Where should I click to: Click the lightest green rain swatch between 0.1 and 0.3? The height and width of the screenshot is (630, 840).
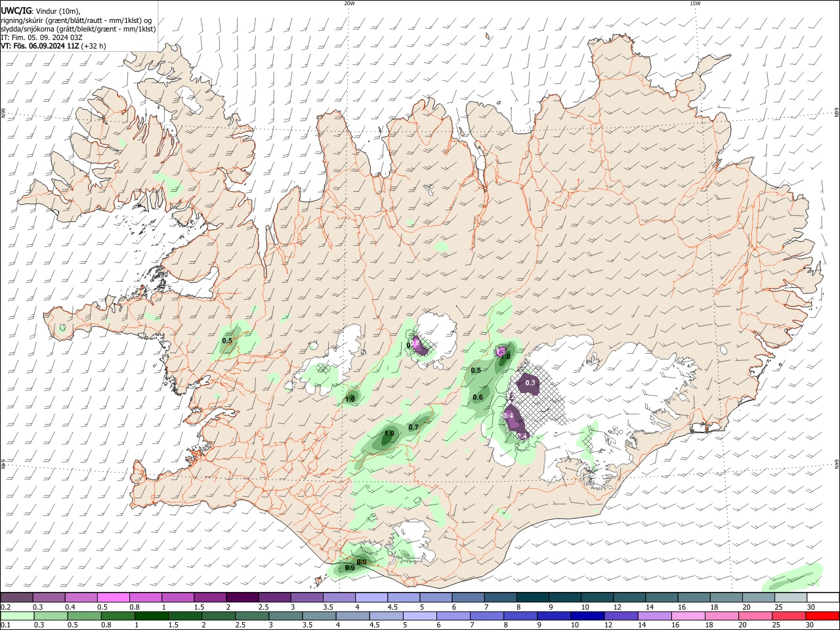point(17,616)
